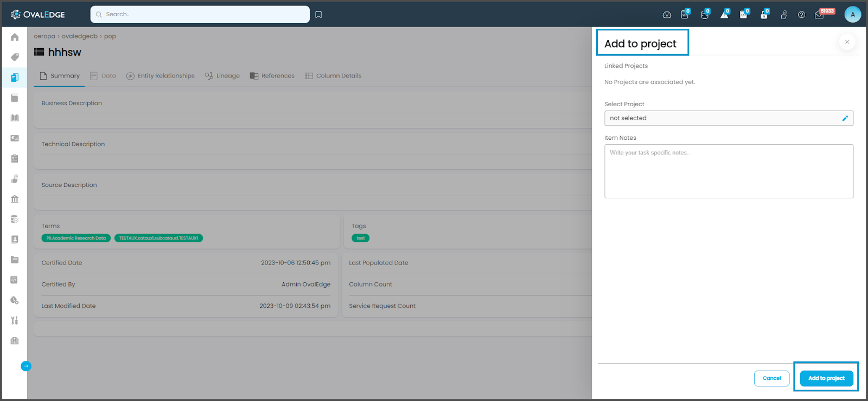The width and height of the screenshot is (868, 401).
Task: Click the bookmark icon beside search
Action: tap(318, 15)
